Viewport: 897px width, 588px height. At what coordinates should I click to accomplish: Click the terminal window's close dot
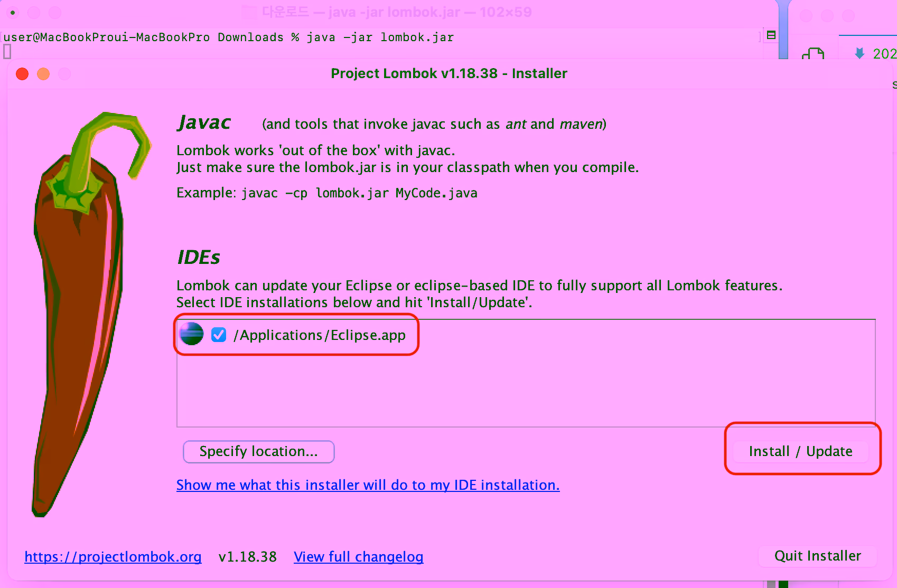tap(13, 12)
